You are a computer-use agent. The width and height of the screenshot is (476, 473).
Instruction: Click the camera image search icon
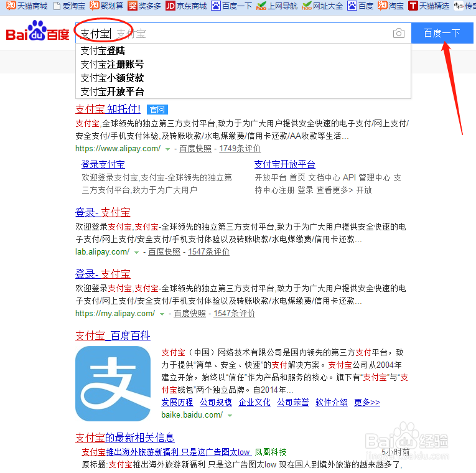pos(399,33)
